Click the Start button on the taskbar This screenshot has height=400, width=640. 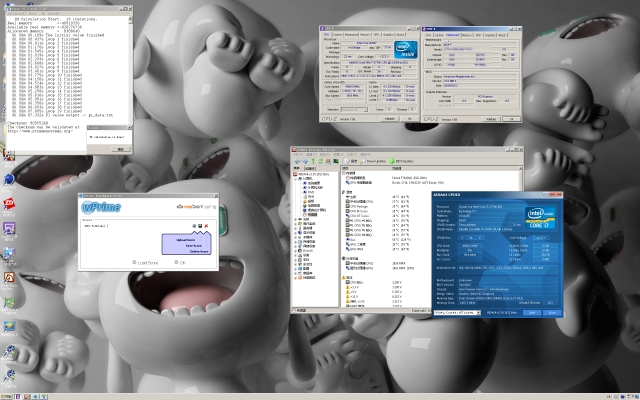pos(6,396)
